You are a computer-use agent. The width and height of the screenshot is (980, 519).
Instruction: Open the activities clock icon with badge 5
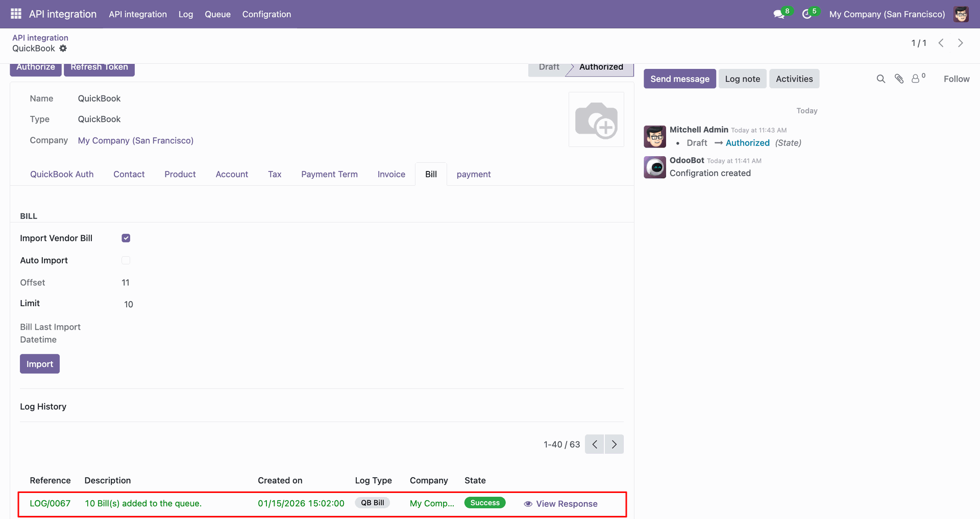(x=807, y=14)
